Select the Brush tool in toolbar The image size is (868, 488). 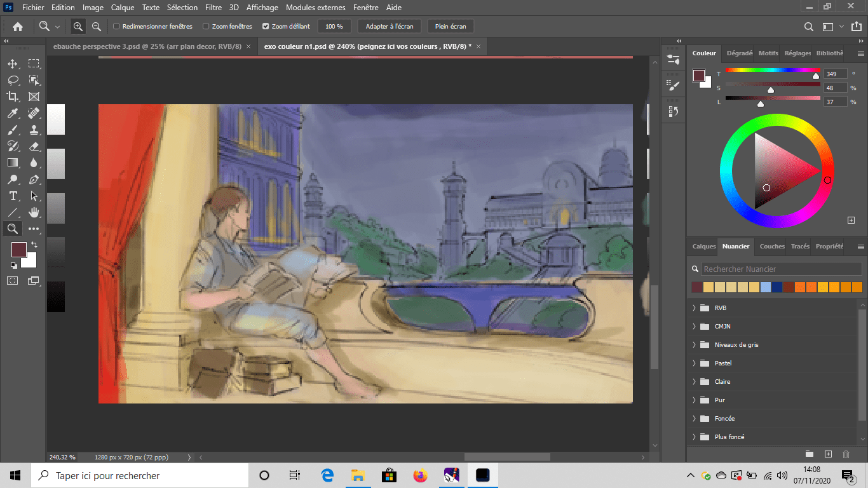13,130
